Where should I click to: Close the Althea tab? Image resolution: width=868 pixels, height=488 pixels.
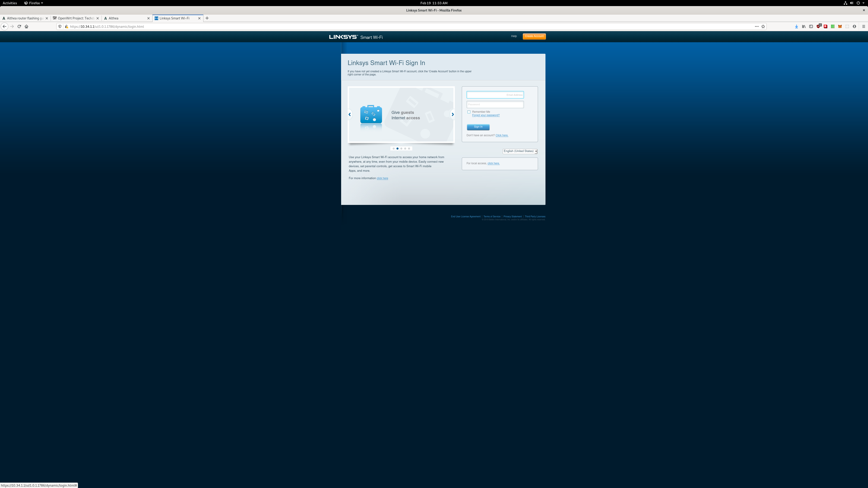(x=148, y=18)
